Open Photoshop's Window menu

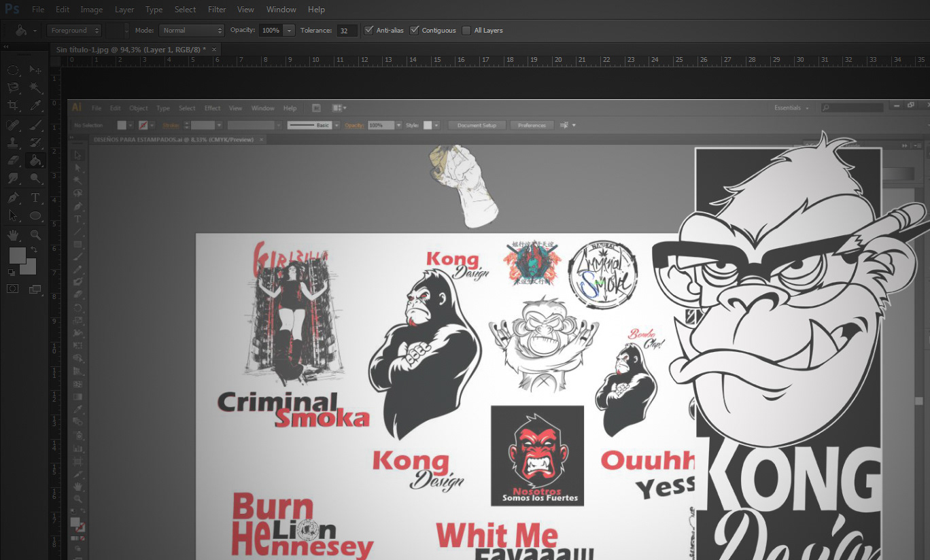[281, 10]
